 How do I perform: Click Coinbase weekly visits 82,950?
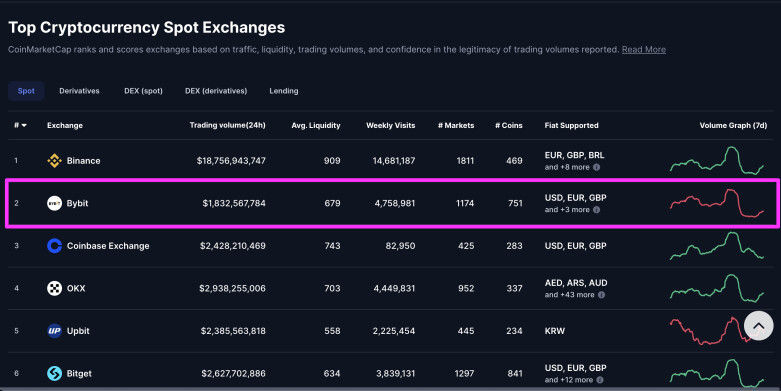[400, 246]
